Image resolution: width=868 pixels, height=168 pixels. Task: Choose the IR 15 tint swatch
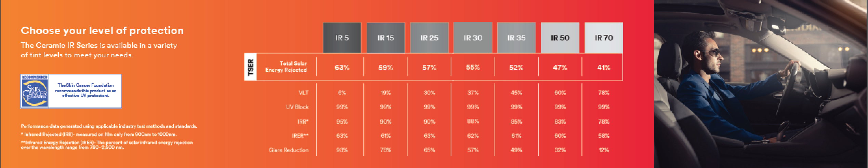point(385,38)
